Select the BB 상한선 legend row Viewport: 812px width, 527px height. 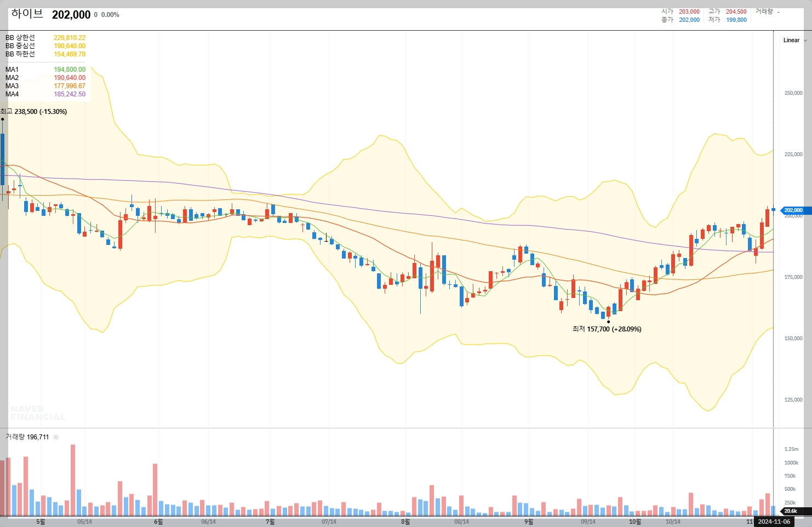click(45, 38)
